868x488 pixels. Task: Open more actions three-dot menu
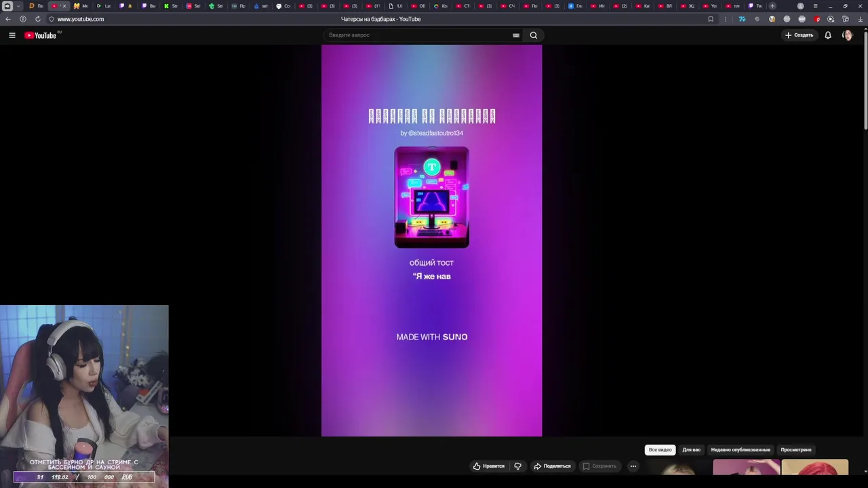(633, 466)
